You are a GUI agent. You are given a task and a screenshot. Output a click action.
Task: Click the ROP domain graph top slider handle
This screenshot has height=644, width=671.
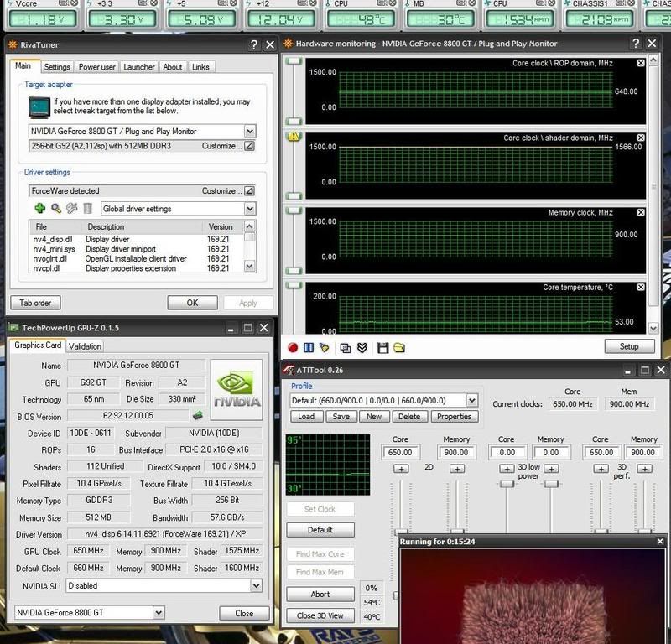click(x=294, y=62)
